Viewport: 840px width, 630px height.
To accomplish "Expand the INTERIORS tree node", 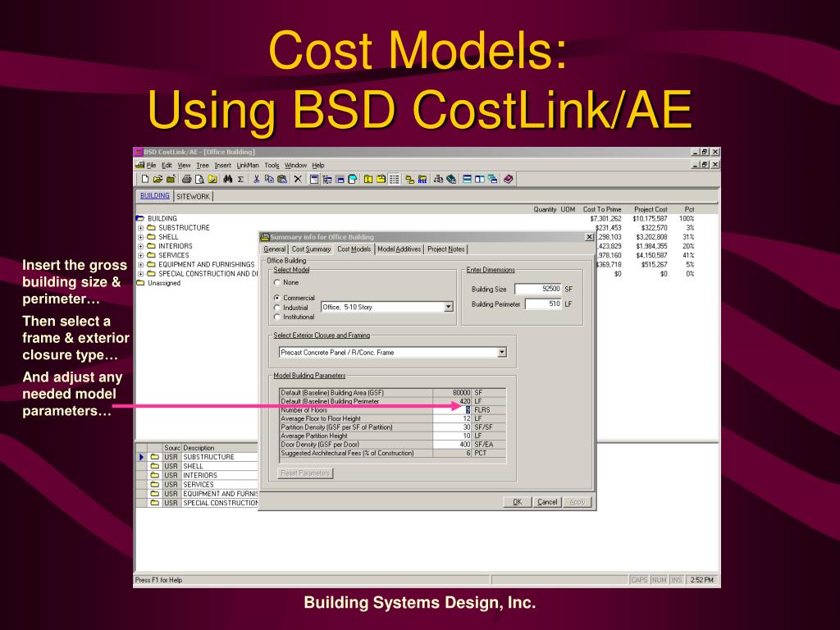I will (x=140, y=246).
